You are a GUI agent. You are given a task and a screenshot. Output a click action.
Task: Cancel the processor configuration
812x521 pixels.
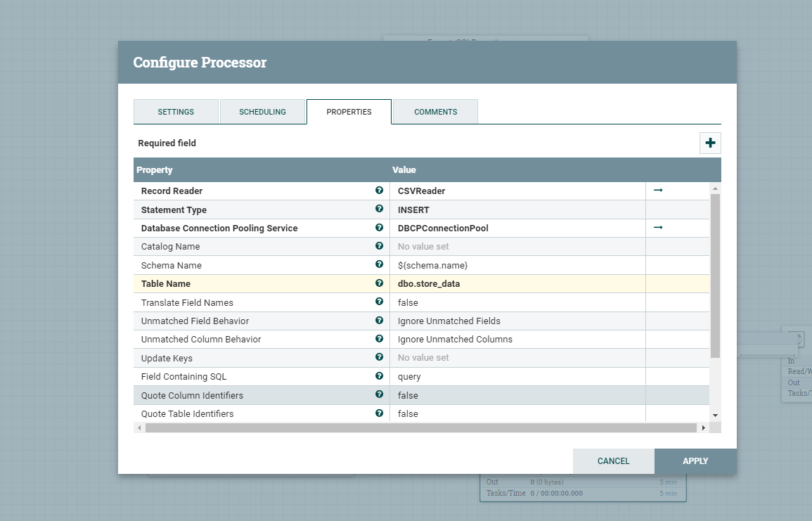613,461
